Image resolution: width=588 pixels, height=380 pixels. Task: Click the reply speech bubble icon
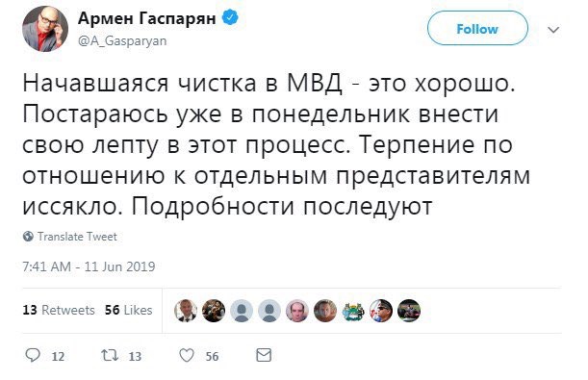(x=33, y=355)
